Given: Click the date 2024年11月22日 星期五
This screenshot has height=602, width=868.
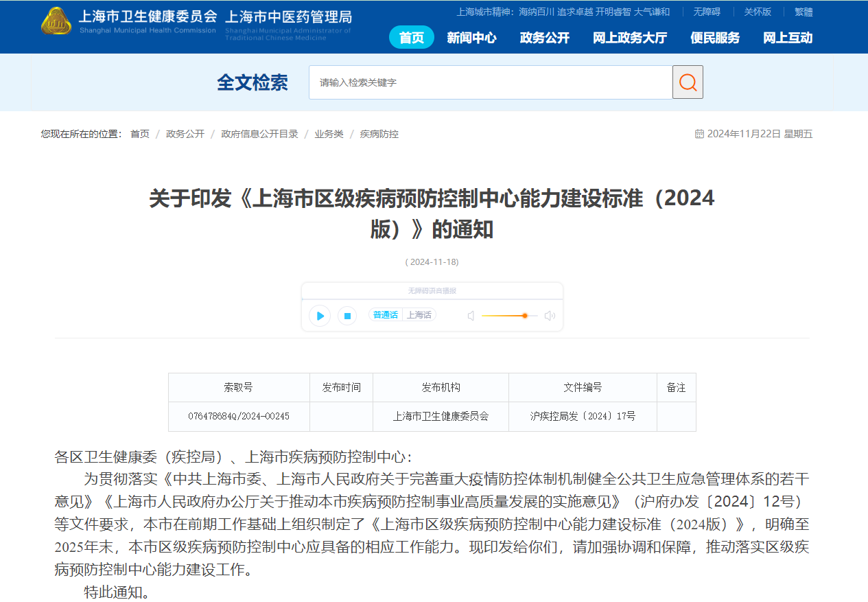Looking at the screenshot, I should coord(760,134).
